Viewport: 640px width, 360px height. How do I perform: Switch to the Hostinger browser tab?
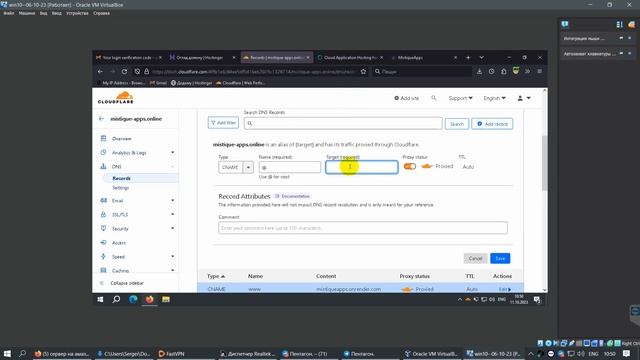coord(200,58)
